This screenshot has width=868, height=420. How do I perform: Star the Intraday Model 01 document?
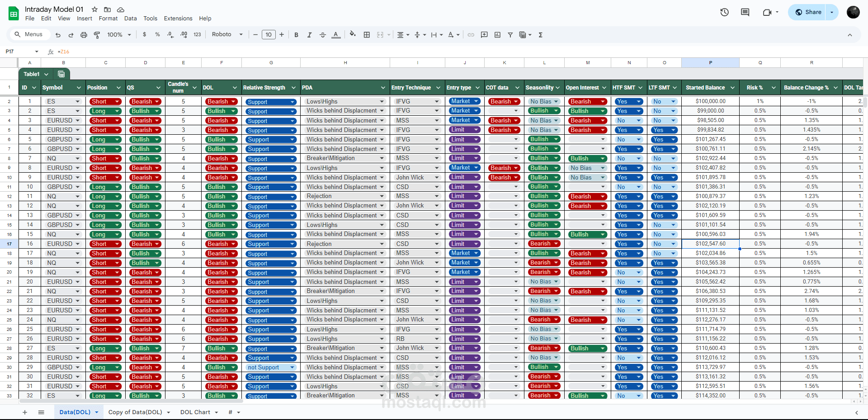(x=94, y=9)
